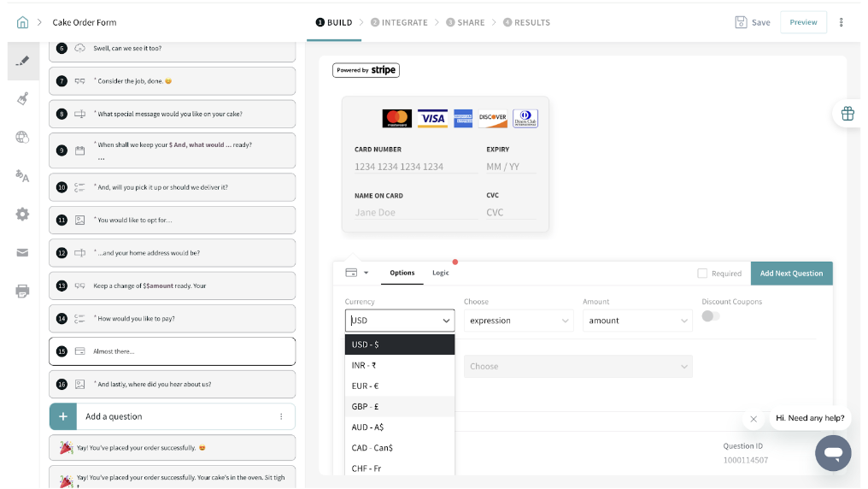Select the pencil build tool in sidebar

pos(23,62)
